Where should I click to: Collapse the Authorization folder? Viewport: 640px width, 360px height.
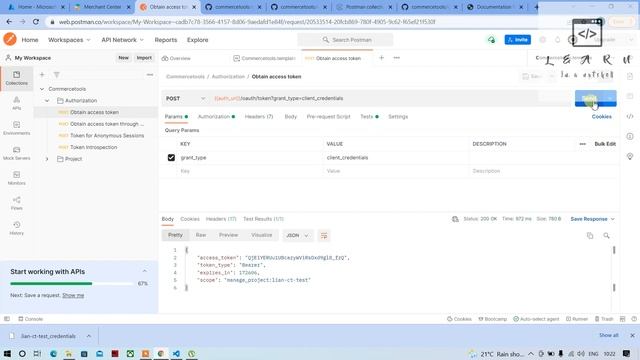point(47,101)
